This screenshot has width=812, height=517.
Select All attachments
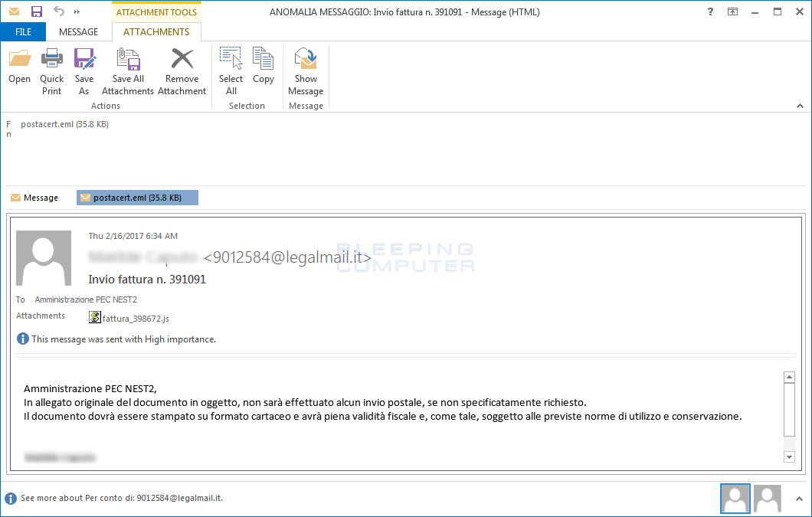[x=231, y=71]
